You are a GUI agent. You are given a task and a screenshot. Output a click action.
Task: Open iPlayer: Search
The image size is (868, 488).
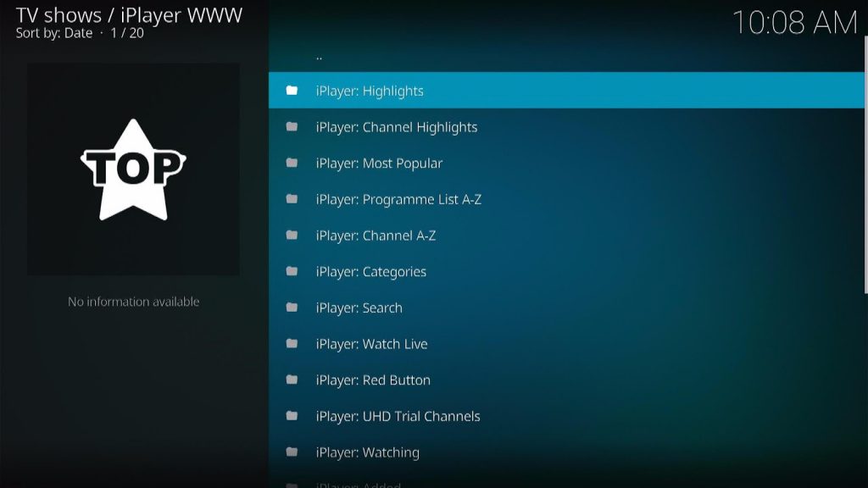pyautogui.click(x=566, y=307)
